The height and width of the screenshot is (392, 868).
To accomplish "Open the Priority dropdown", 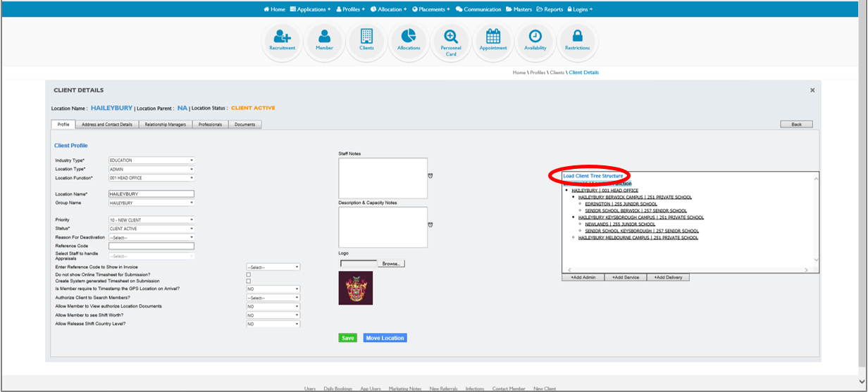I will click(x=151, y=220).
